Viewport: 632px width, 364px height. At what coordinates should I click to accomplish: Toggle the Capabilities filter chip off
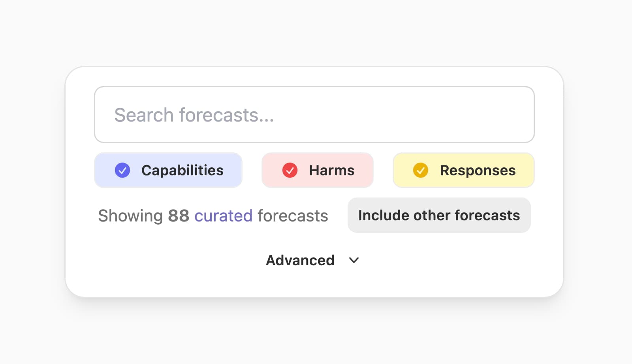click(x=168, y=170)
